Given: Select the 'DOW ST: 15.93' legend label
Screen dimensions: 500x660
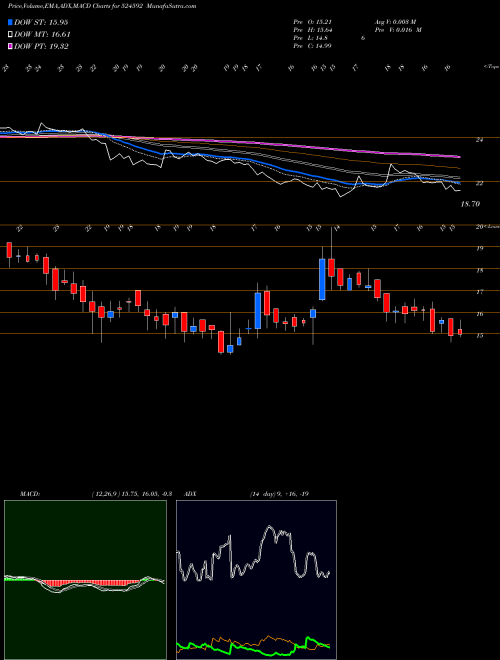Looking at the screenshot, I should click(x=41, y=23).
